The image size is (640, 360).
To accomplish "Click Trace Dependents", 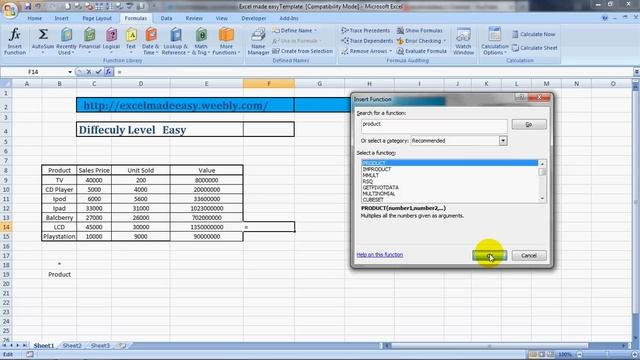I will 367,41.
